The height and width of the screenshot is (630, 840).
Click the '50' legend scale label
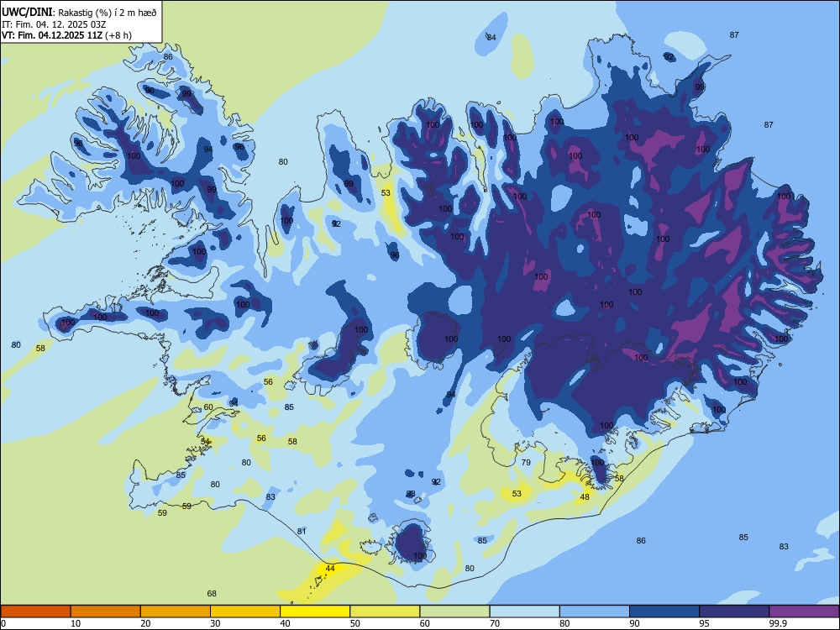pyautogui.click(x=355, y=623)
